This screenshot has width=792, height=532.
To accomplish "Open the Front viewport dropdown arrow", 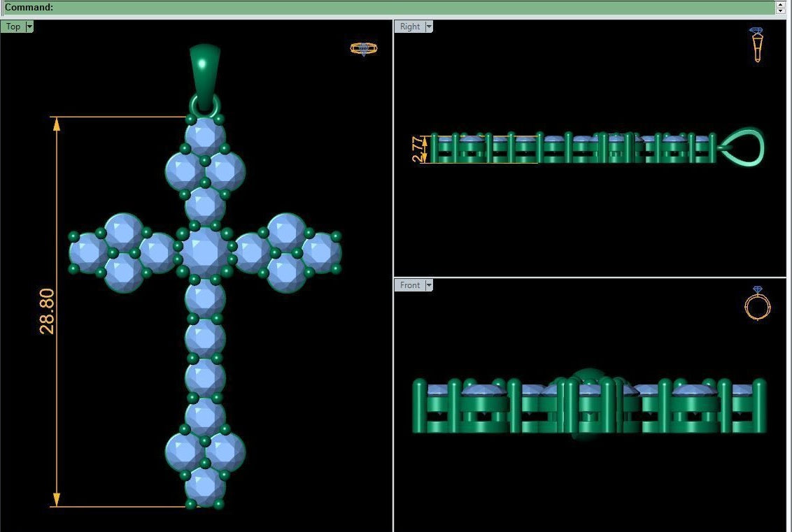I will [x=429, y=285].
